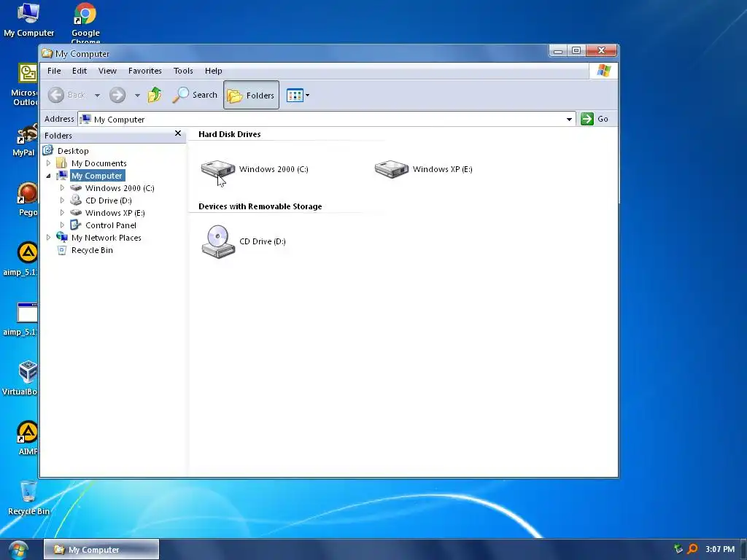Open the Start menu orb
The image size is (747, 560).
pyautogui.click(x=18, y=550)
